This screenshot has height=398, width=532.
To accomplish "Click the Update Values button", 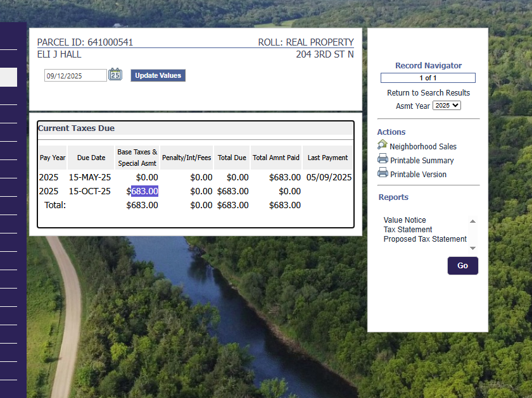I will (x=158, y=75).
